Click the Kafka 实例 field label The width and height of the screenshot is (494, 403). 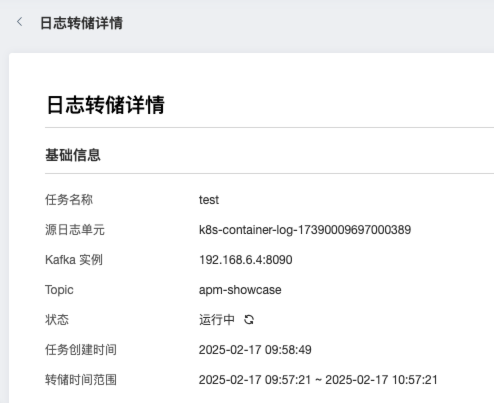click(x=74, y=260)
